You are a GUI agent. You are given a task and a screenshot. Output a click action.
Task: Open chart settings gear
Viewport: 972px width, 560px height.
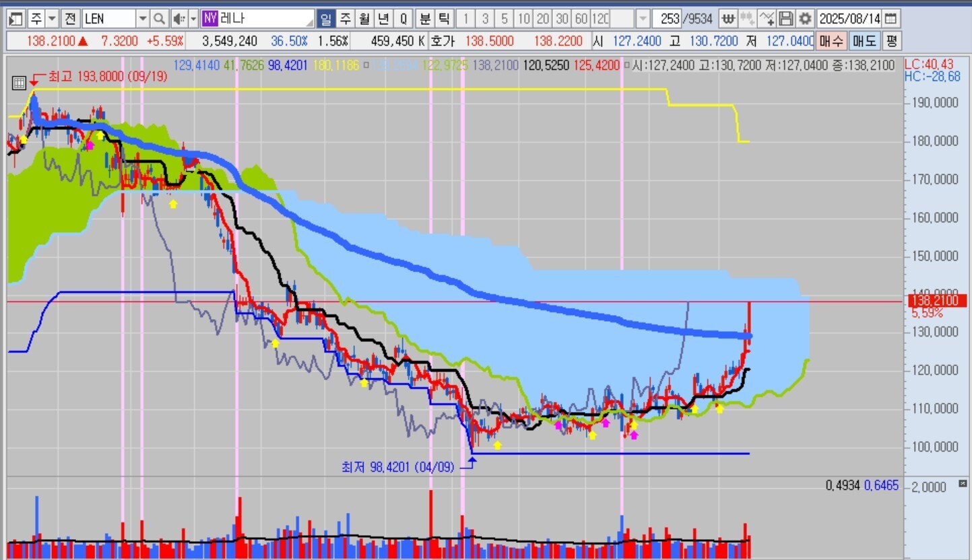804,18
